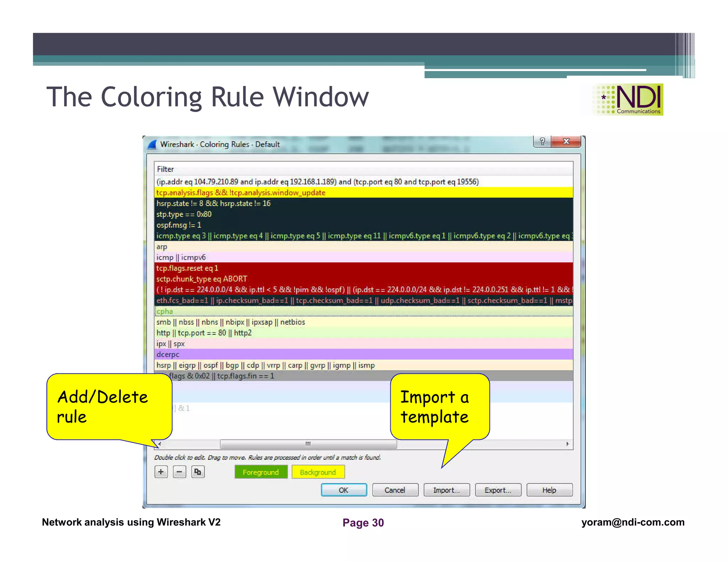The image size is (728, 562).
Task: Copy the selected coloring rule
Action: click(x=198, y=472)
